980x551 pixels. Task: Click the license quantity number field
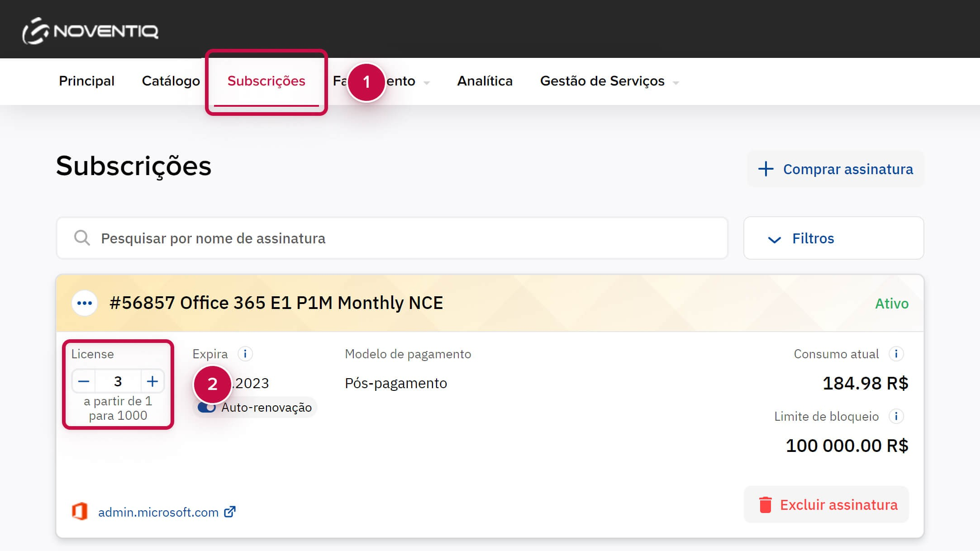coord(118,381)
